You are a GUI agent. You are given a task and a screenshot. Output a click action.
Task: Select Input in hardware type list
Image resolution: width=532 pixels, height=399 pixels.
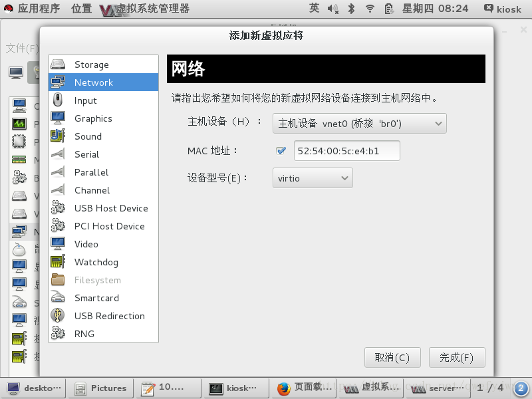click(x=104, y=100)
